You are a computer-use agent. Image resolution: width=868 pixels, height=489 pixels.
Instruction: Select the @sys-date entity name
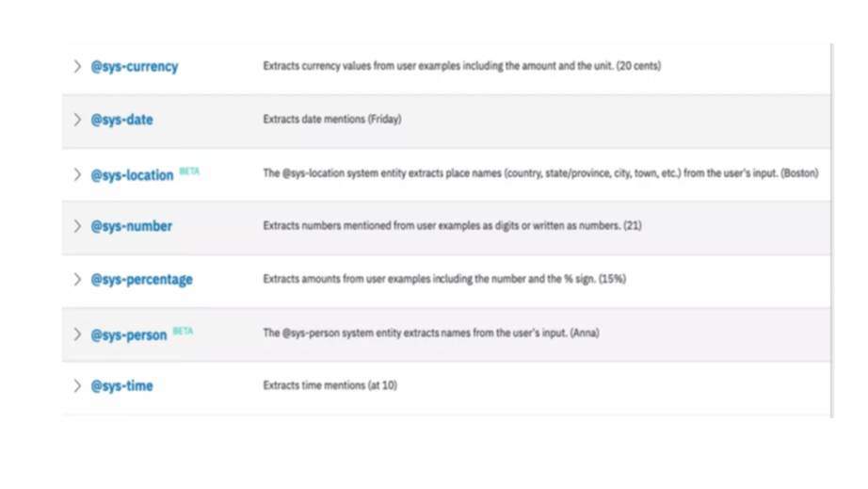[121, 120]
